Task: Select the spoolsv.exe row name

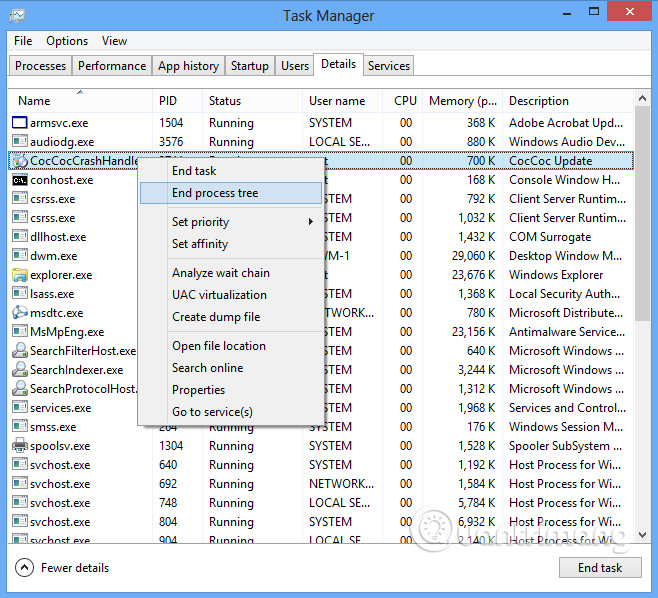Action: click(x=60, y=446)
